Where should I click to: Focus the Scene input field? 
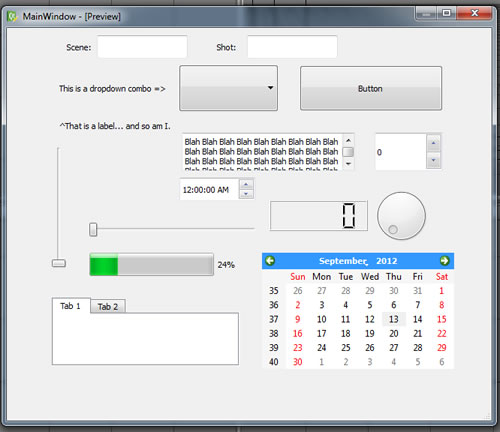coord(142,47)
